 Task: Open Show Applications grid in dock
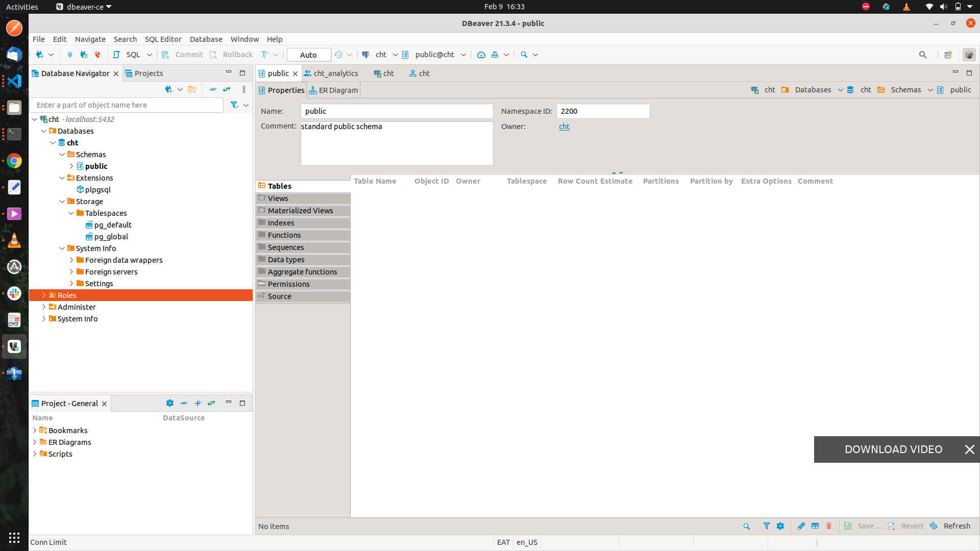pos(14,538)
